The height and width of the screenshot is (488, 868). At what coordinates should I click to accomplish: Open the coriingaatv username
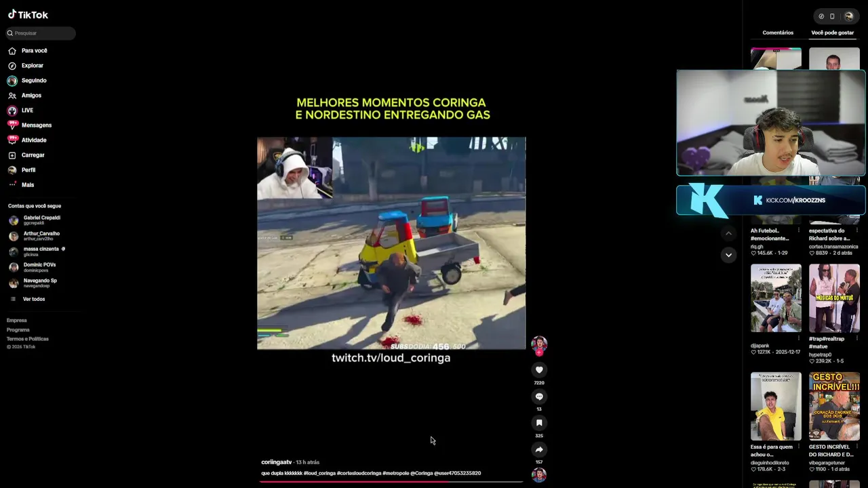tap(276, 462)
